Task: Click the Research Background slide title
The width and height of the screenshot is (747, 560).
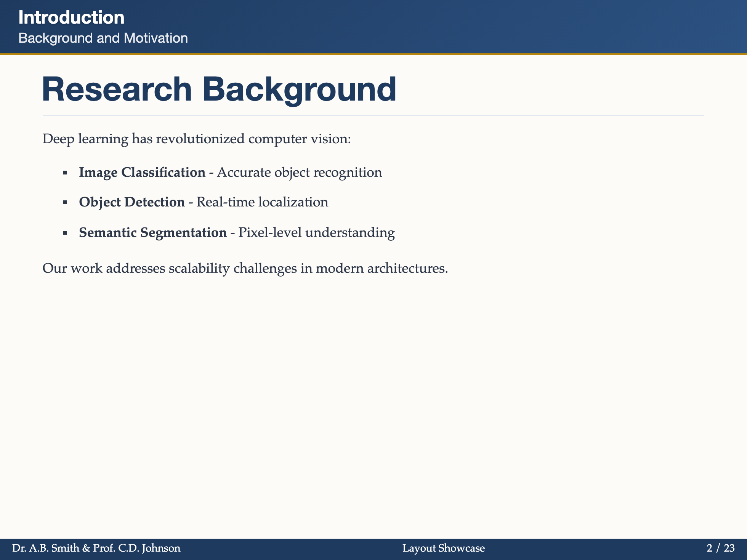Action: [x=219, y=89]
